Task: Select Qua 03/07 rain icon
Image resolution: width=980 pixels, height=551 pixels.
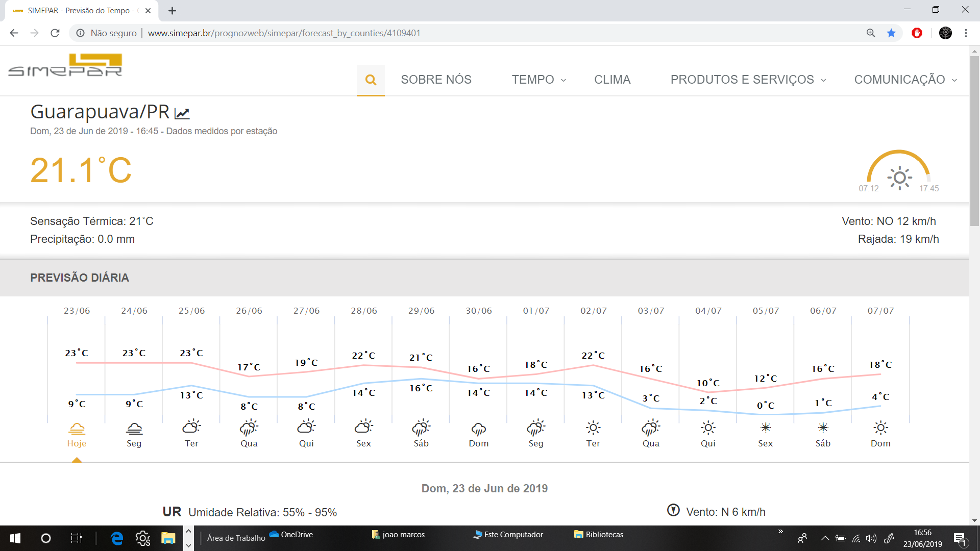Action: (x=651, y=428)
